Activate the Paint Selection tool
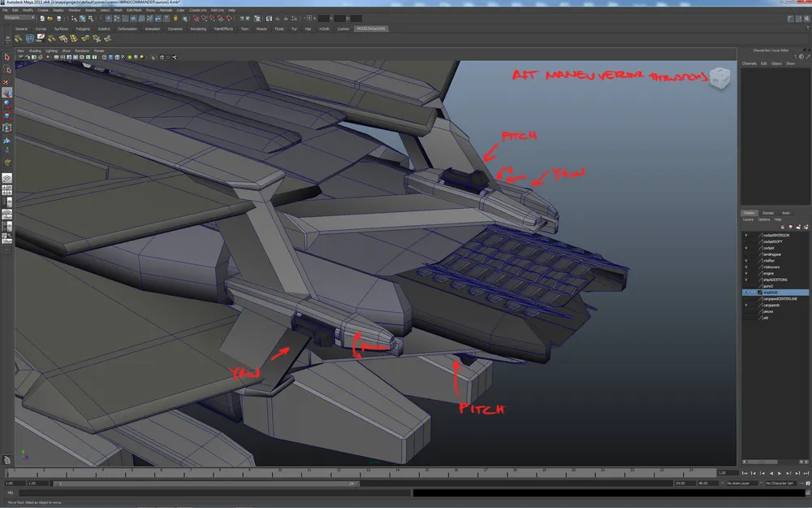Screen dimensions: 812x508 coord(6,81)
